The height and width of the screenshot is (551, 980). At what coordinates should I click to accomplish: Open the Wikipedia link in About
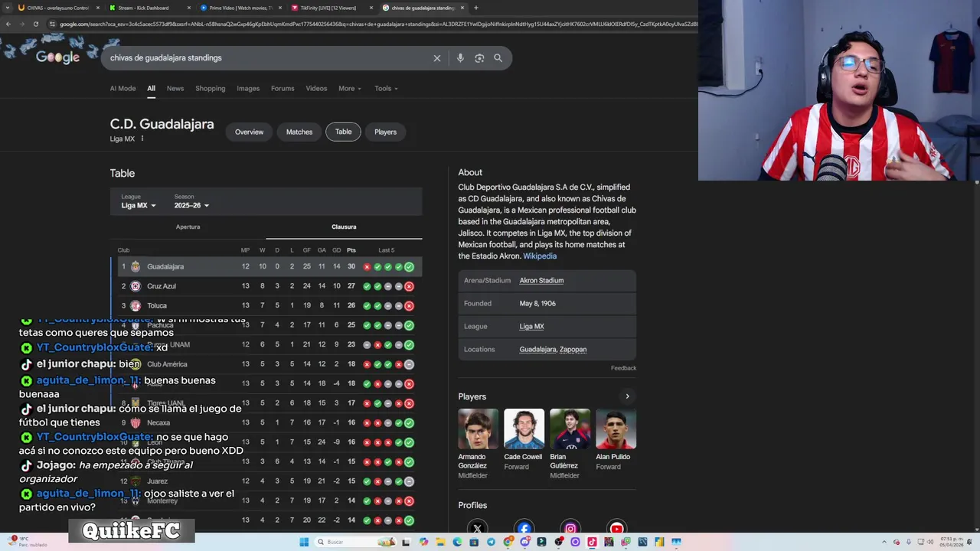(x=540, y=256)
